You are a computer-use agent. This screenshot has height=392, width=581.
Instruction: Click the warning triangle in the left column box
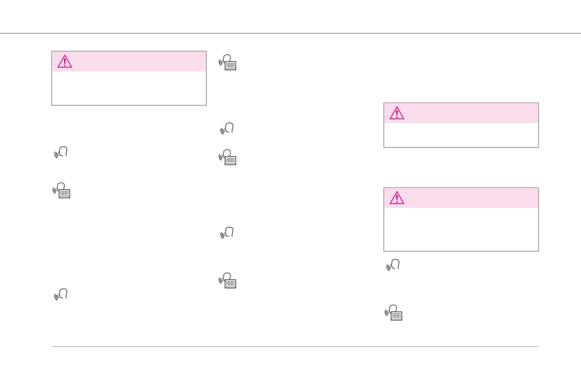65,62
